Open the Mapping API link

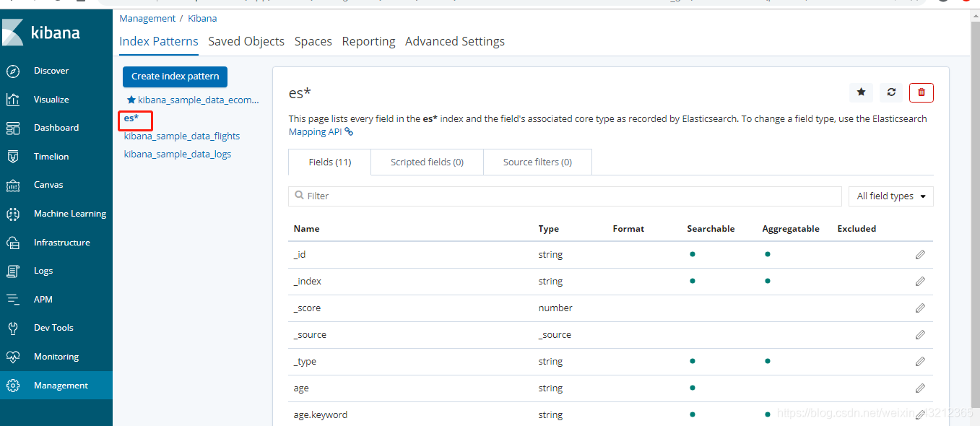[321, 132]
